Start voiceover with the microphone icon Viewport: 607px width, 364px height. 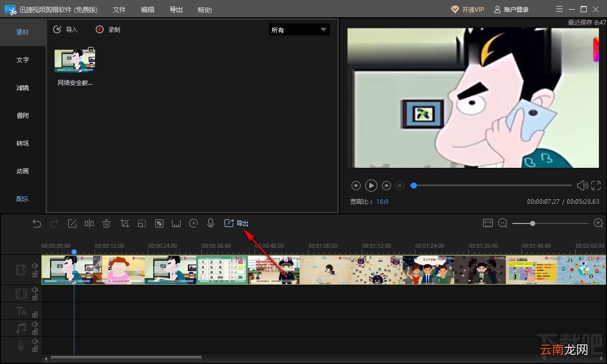(x=211, y=223)
